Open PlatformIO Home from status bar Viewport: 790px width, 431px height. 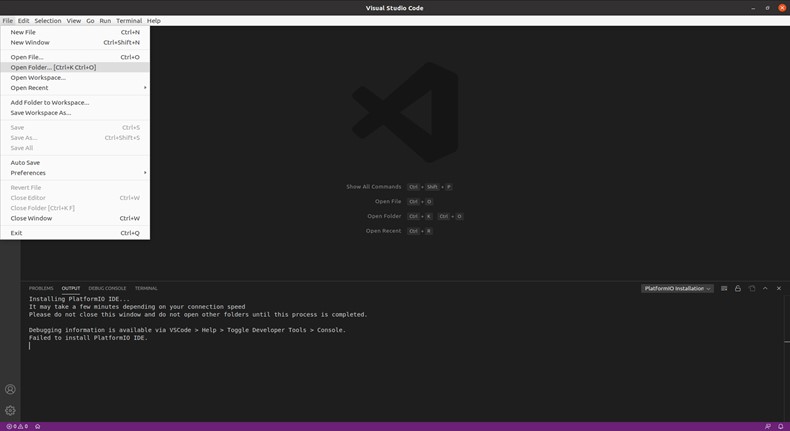click(x=38, y=426)
